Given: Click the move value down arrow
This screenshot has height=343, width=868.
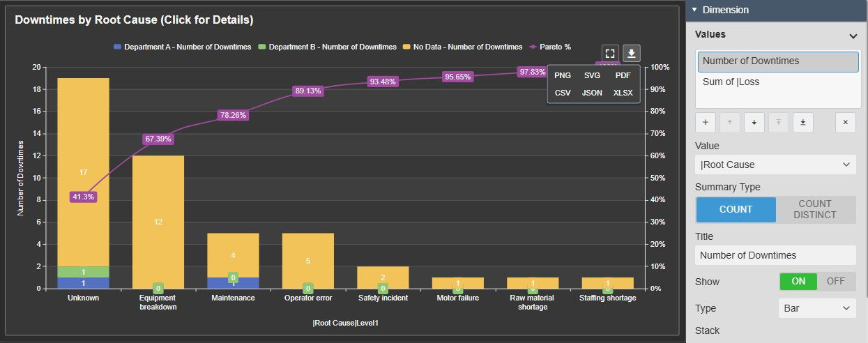Looking at the screenshot, I should point(754,122).
